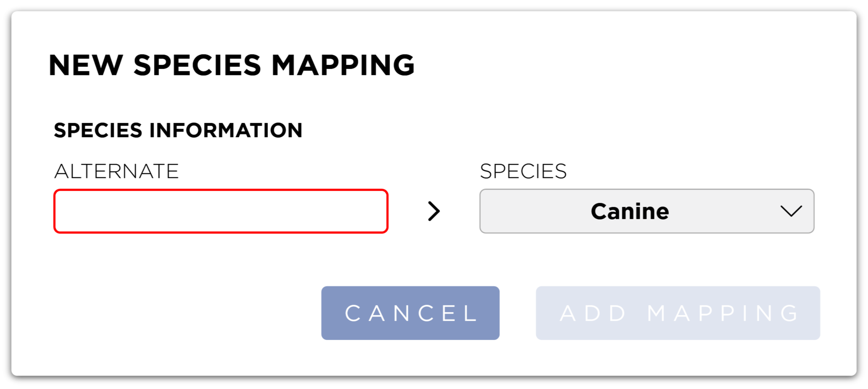
Task: Click the arrow icon between Alternate and Species
Action: point(434,211)
